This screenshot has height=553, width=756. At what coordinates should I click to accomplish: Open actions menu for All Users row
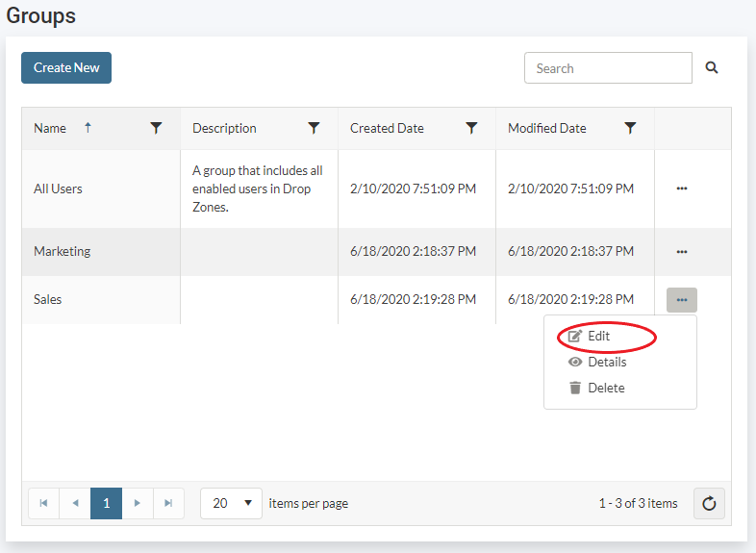pyautogui.click(x=682, y=189)
